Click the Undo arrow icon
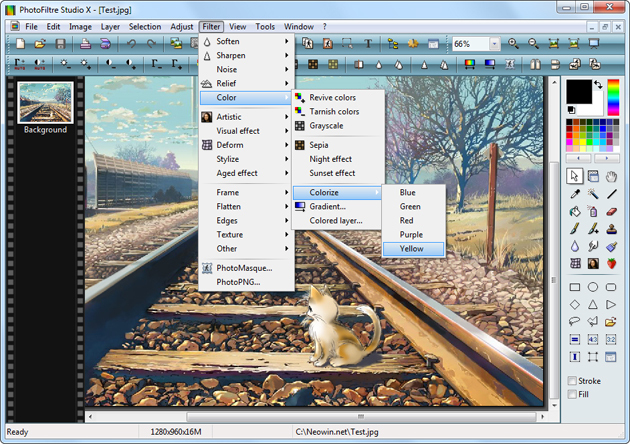 coord(131,43)
